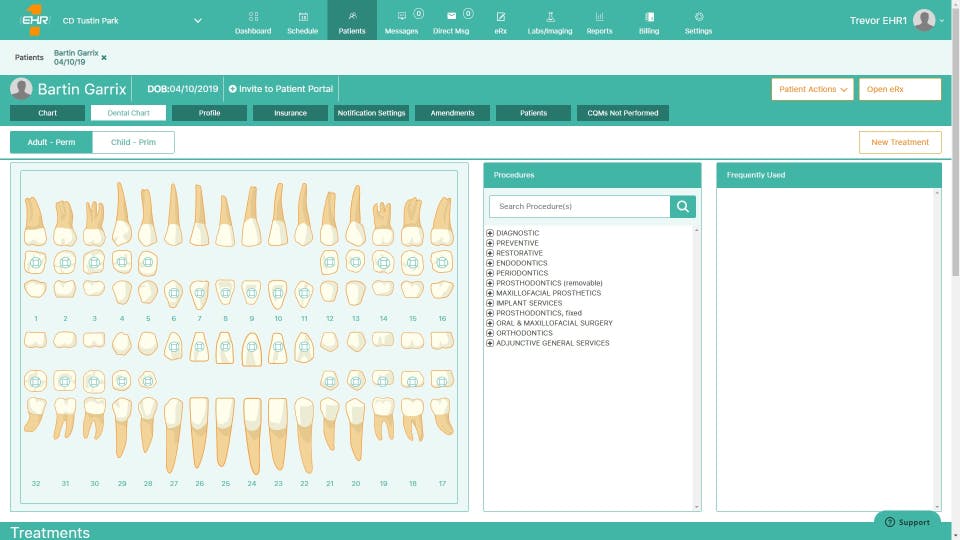
Task: Click the Patients breadcrumb link
Action: tap(29, 58)
